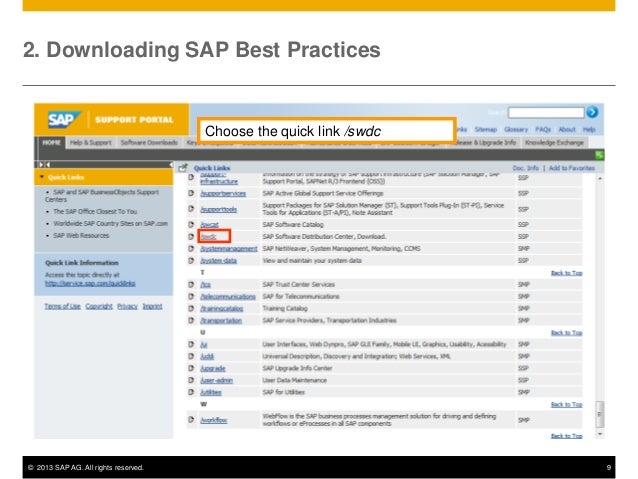
Task: Click the page icon next to /utilities
Action: (191, 392)
